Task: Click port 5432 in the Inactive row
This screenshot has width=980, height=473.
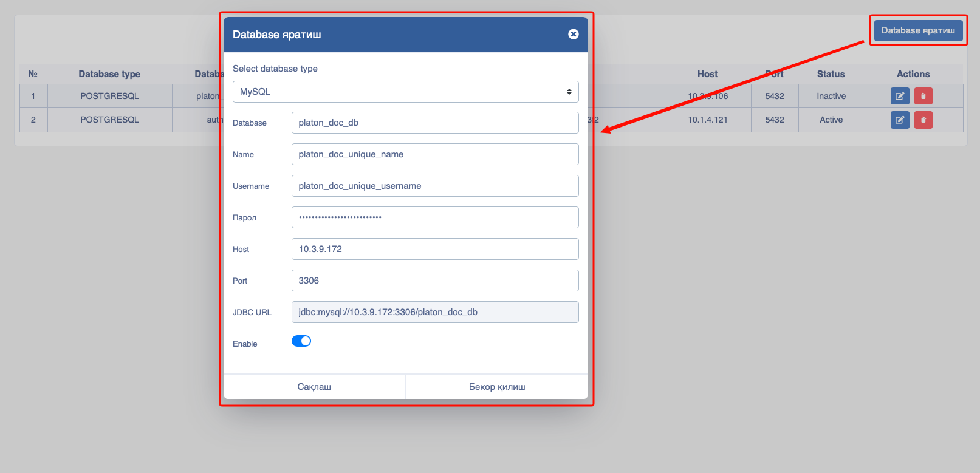Action: (775, 96)
